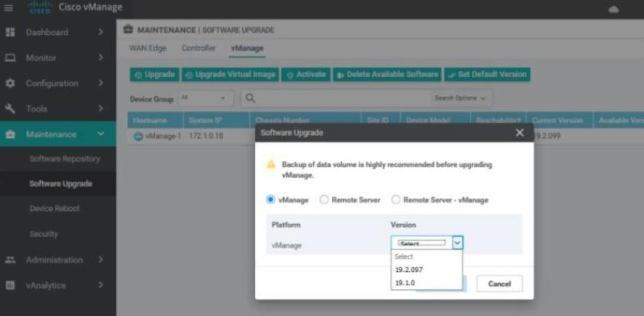Click the Monitor screen icon in sidebar
Viewport: 644px width, 316px height.
[x=8, y=58]
